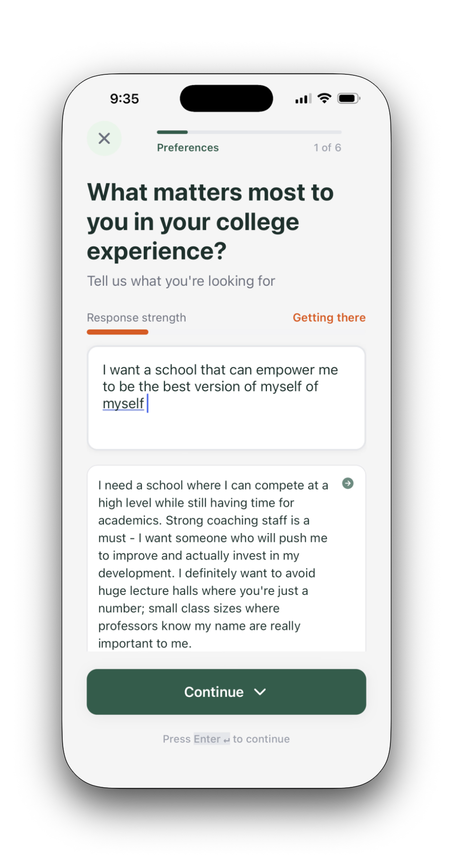Screen dimensions: 453x868
Task: Click the underlined word 'myself'
Action: [x=123, y=403]
